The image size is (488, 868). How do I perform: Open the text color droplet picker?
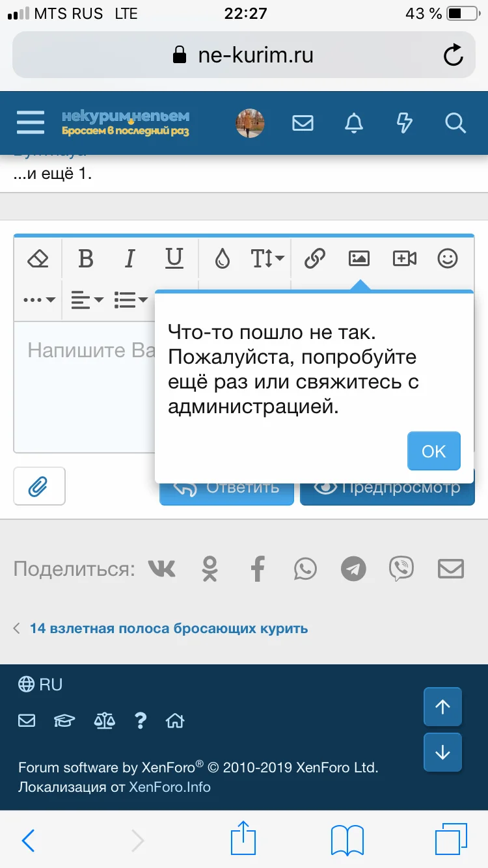(223, 259)
